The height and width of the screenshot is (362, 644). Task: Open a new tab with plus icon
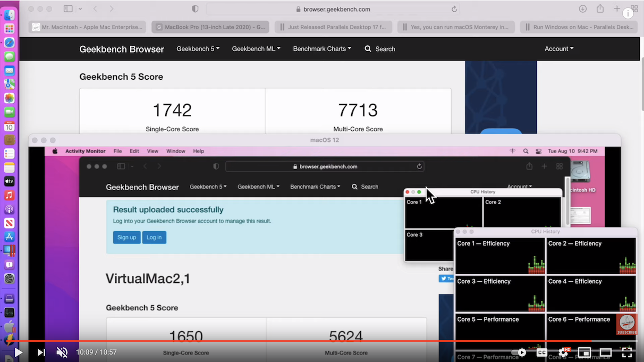(x=617, y=9)
